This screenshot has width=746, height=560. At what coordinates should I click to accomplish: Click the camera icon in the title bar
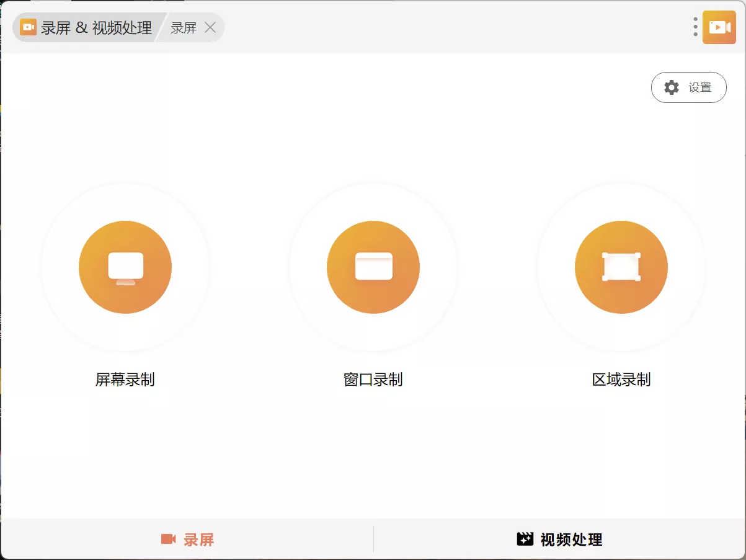(27, 27)
